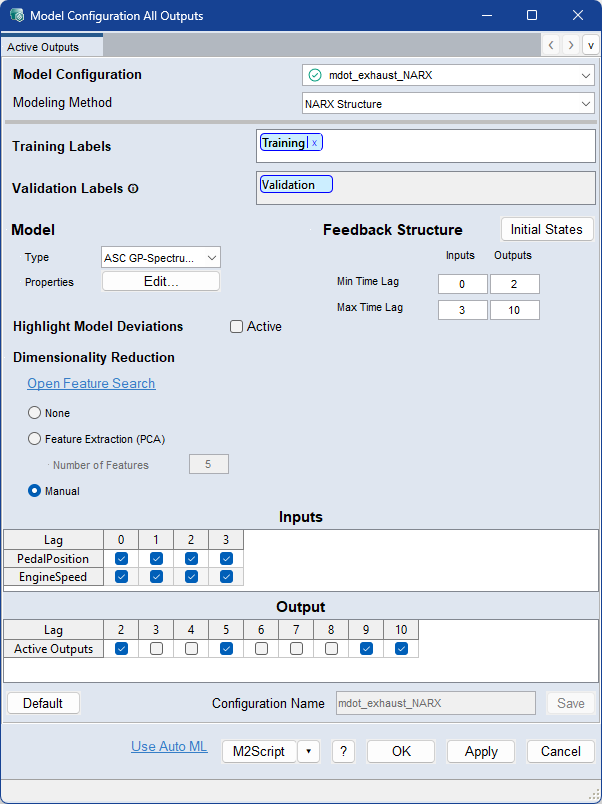The image size is (602, 804).
Task: Uncheck PedalPosition lag 0 checkbox
Action: [121, 558]
